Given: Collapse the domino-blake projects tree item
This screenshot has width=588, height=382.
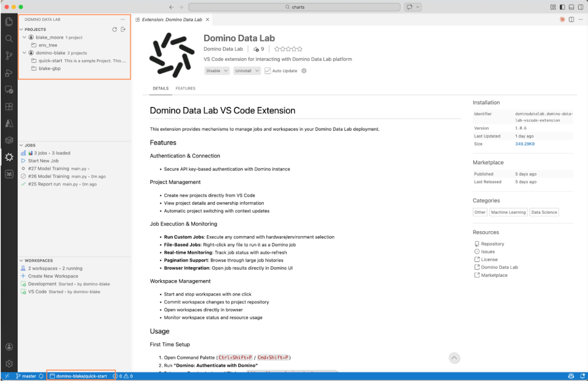Looking at the screenshot, I should pyautogui.click(x=24, y=53).
